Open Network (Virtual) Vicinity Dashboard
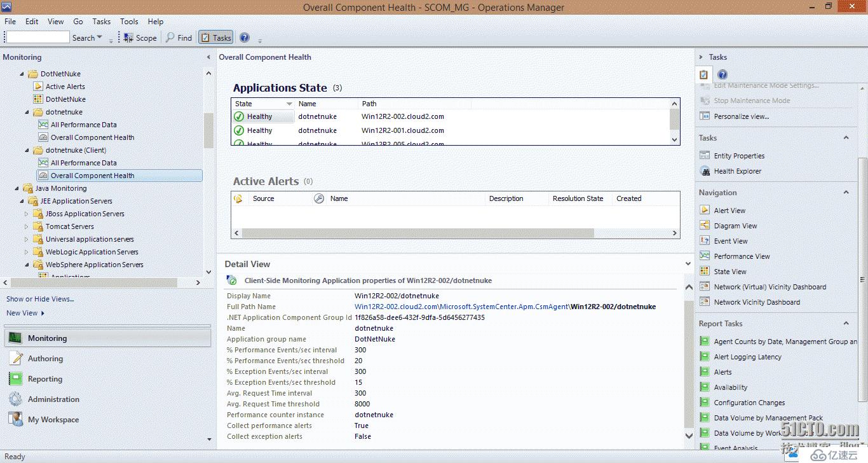This screenshot has height=463, width=868. (x=770, y=287)
